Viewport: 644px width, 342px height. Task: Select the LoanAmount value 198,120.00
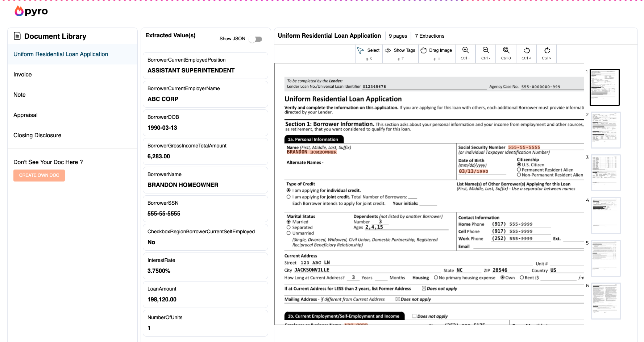pos(162,299)
